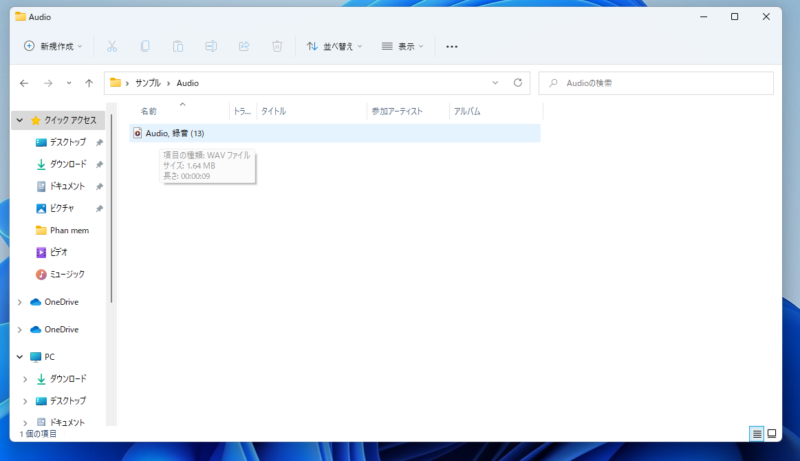Image resolution: width=800 pixels, height=461 pixels.
Task: Click the Cut scissors icon
Action: pyautogui.click(x=112, y=46)
